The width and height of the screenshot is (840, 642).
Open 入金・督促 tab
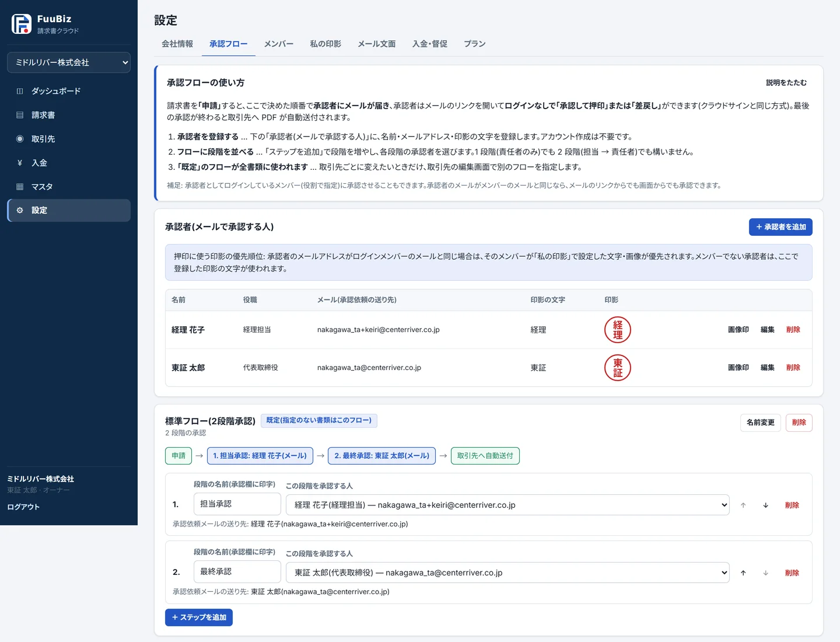coord(430,44)
